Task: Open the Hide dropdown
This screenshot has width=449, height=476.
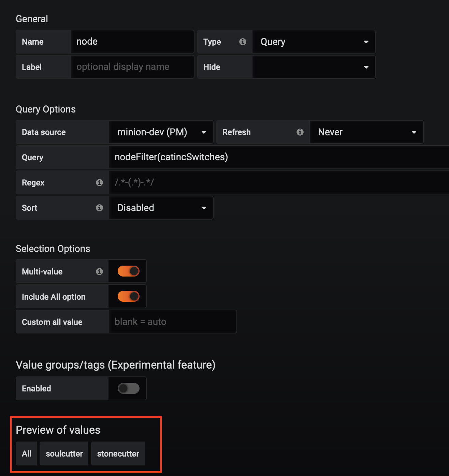Action: (x=314, y=67)
